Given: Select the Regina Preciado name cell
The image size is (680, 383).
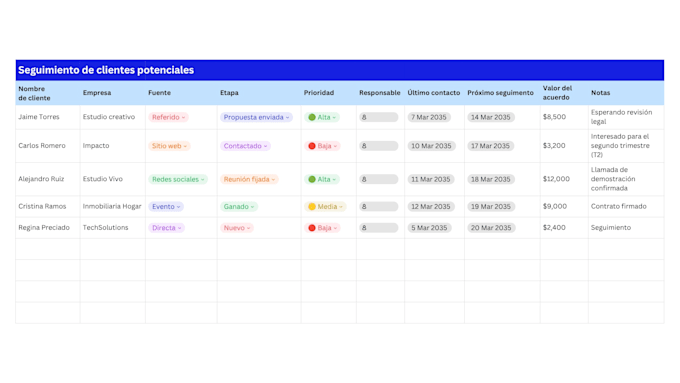Looking at the screenshot, I should click(x=48, y=228).
